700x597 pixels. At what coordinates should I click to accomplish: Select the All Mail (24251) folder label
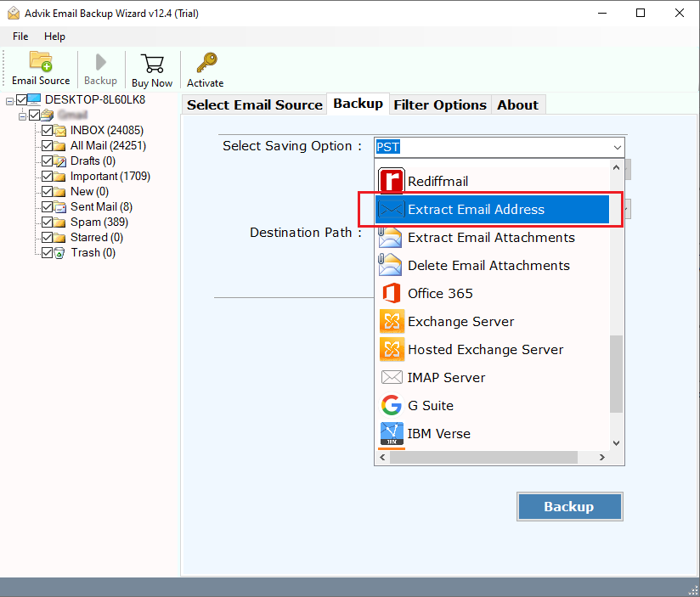[108, 145]
